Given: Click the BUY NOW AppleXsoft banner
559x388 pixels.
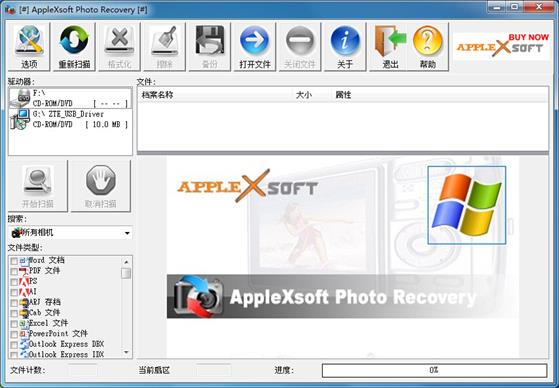Looking at the screenshot, I should (x=501, y=47).
